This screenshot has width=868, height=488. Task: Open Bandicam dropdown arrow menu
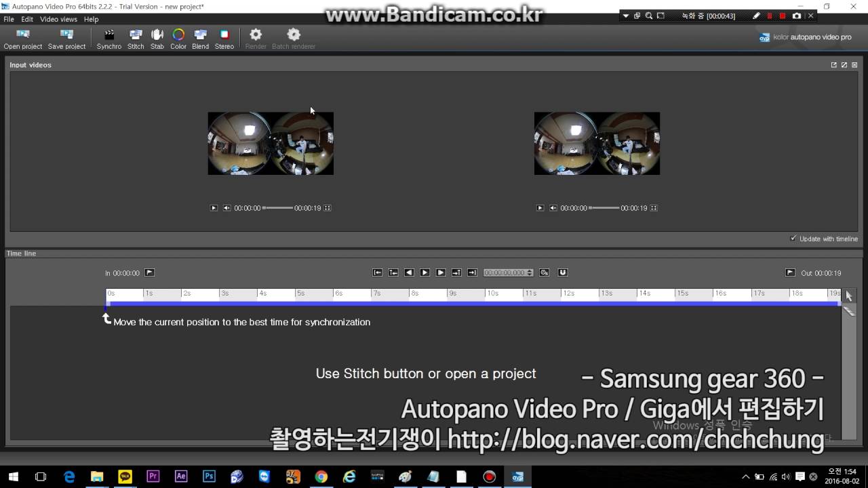[626, 16]
